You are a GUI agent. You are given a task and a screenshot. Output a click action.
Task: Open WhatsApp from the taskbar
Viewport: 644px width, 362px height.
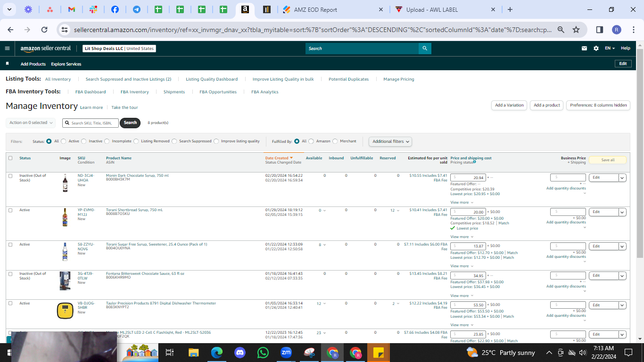pyautogui.click(x=263, y=353)
